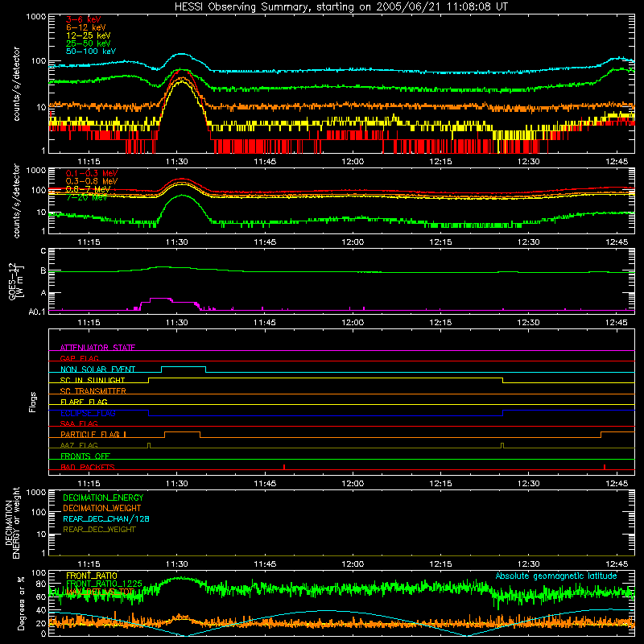Select the ECLIPSE_FLAG label
The height and width of the screenshot is (644, 644).
(88, 413)
